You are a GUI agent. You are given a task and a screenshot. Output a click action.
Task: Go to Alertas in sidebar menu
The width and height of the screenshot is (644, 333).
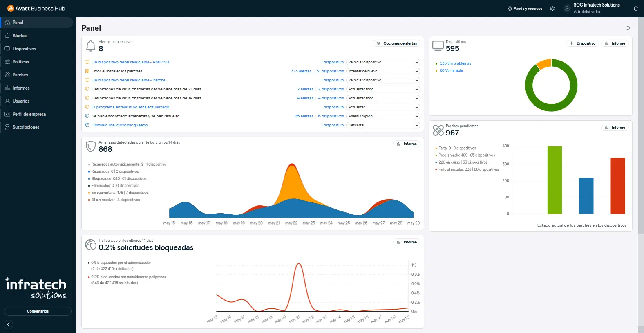37,36
